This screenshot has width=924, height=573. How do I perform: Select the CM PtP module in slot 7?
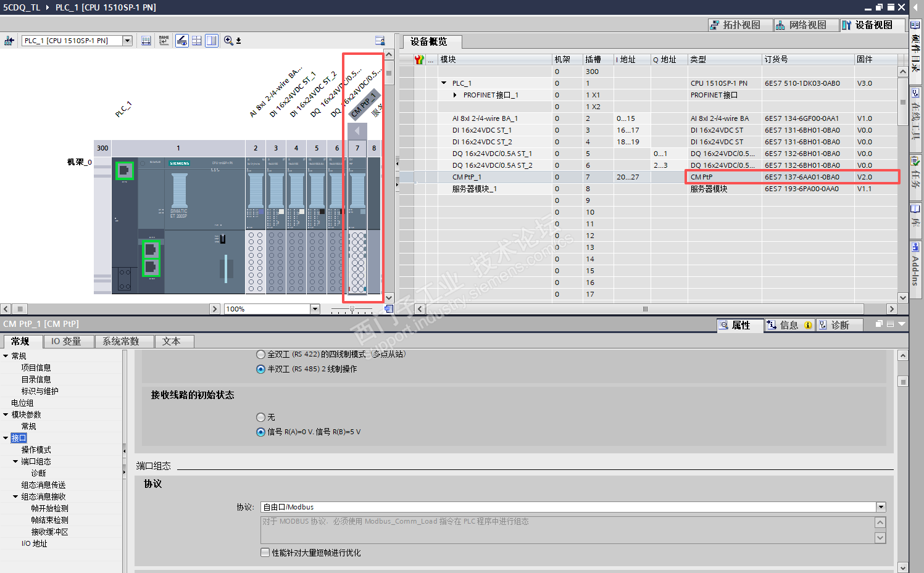tap(357, 225)
